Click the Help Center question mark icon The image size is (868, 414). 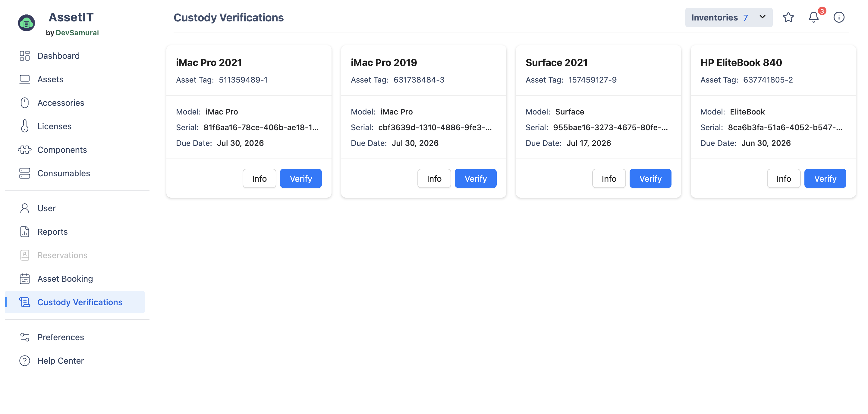pyautogui.click(x=25, y=360)
